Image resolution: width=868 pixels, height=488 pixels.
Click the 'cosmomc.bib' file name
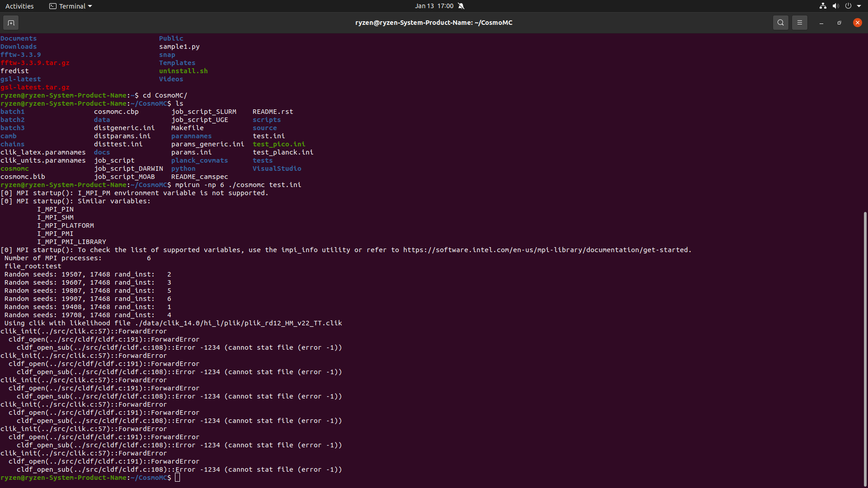[x=23, y=177]
